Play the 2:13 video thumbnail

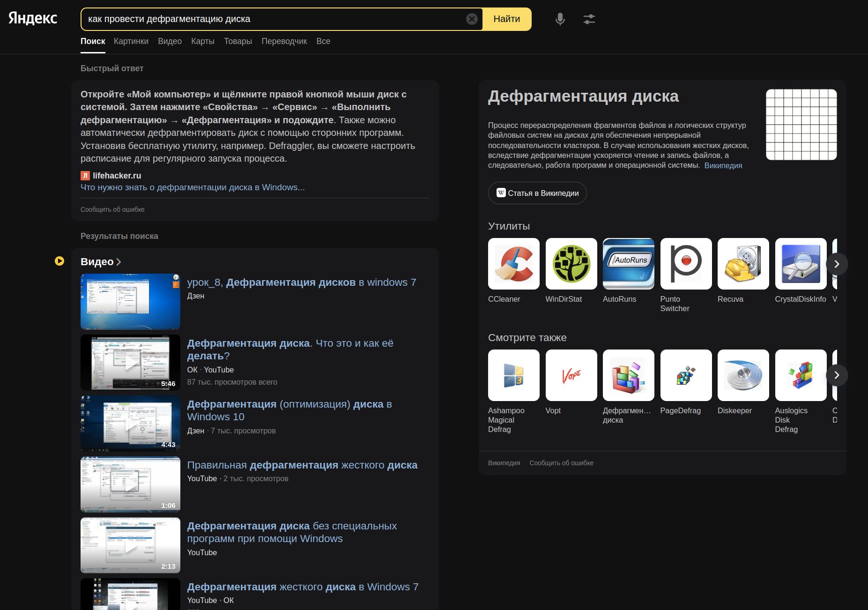click(130, 545)
